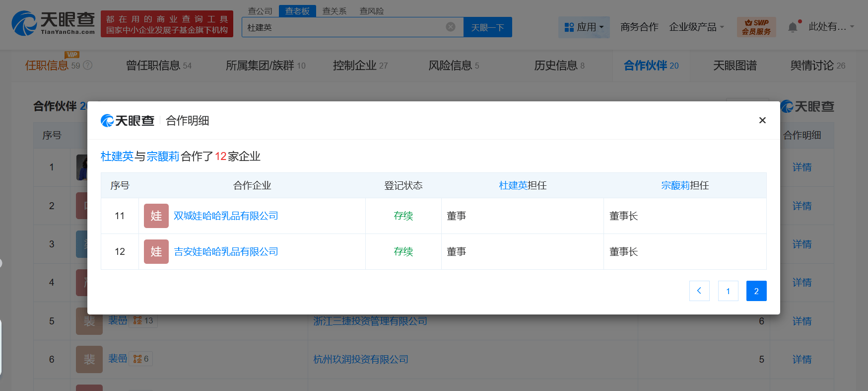
Task: Click the 娃 logo of 双城娃哈哈乳品有限公司
Action: click(x=156, y=216)
